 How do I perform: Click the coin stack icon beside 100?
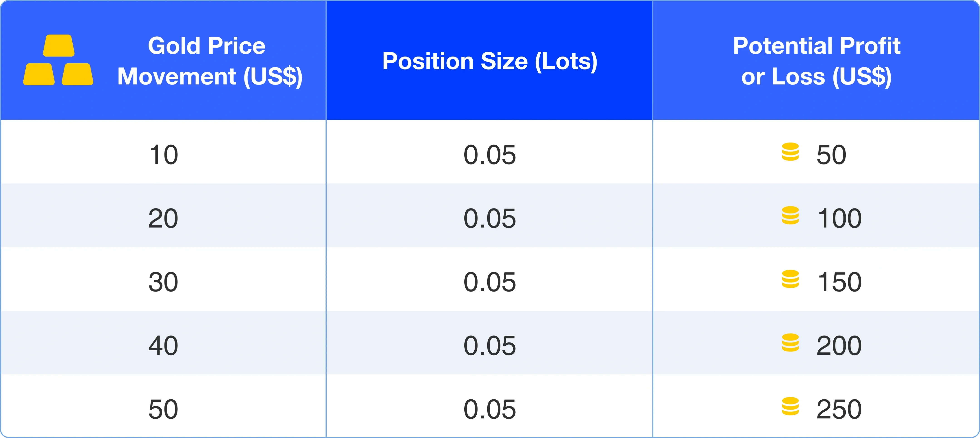pyautogui.click(x=790, y=215)
